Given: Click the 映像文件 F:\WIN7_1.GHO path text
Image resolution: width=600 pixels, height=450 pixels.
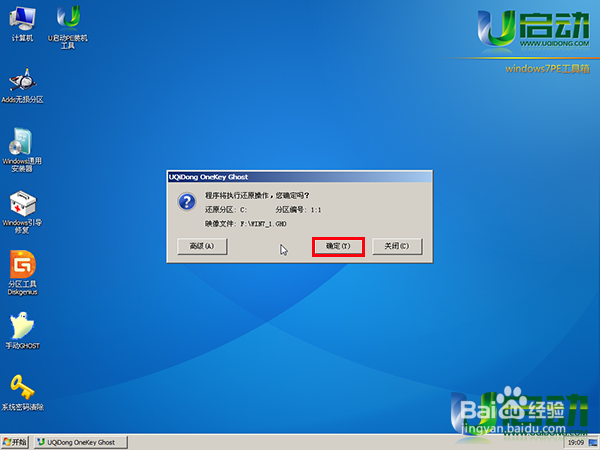Looking at the screenshot, I should (245, 224).
